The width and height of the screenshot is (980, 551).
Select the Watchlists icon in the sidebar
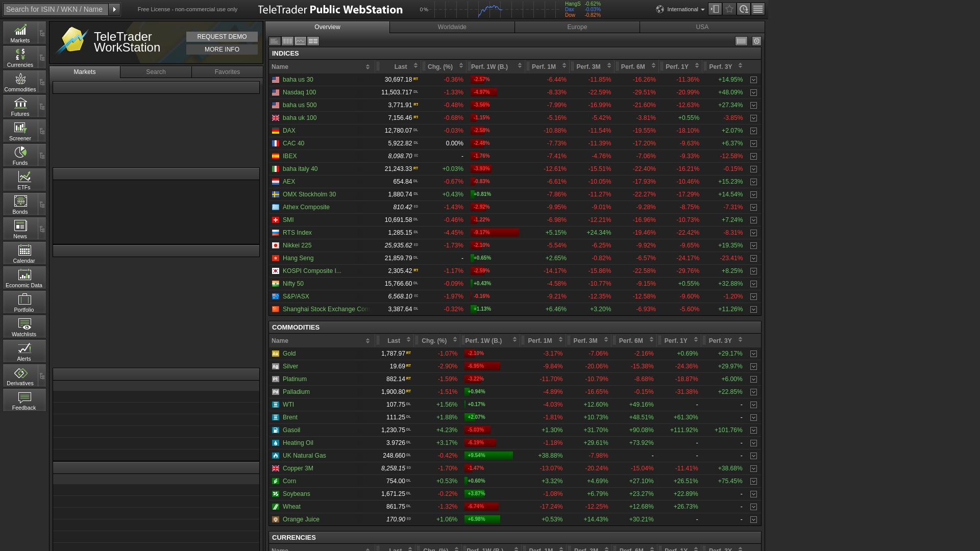(23, 327)
